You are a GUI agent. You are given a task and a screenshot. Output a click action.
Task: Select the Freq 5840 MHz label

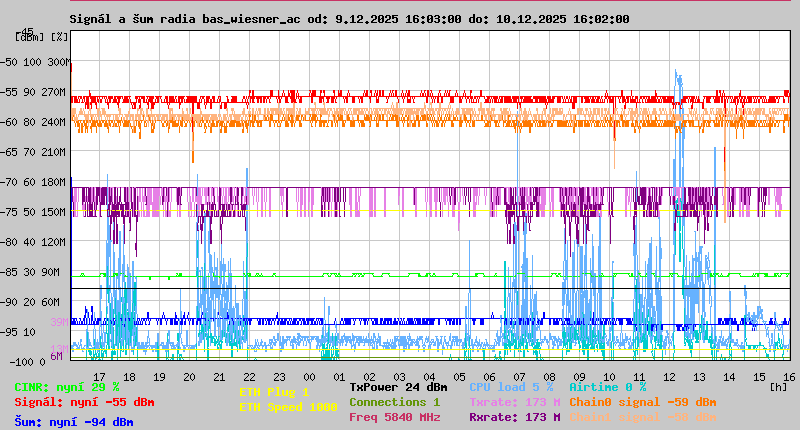tap(394, 417)
